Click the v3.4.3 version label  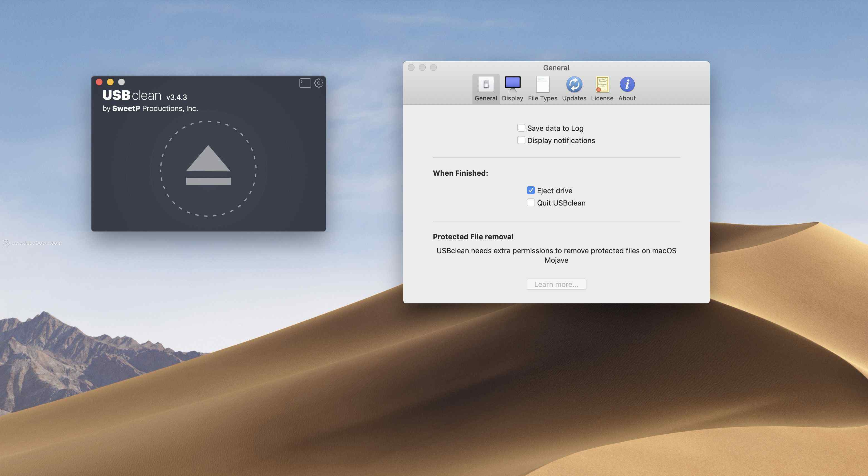click(x=177, y=97)
